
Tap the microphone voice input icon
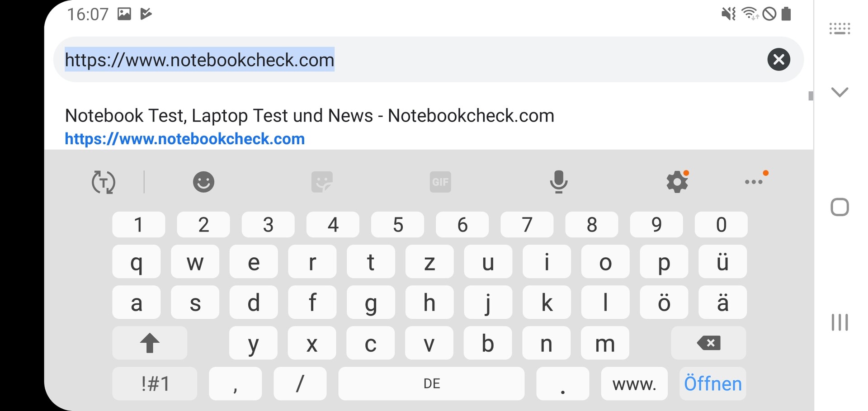(559, 182)
